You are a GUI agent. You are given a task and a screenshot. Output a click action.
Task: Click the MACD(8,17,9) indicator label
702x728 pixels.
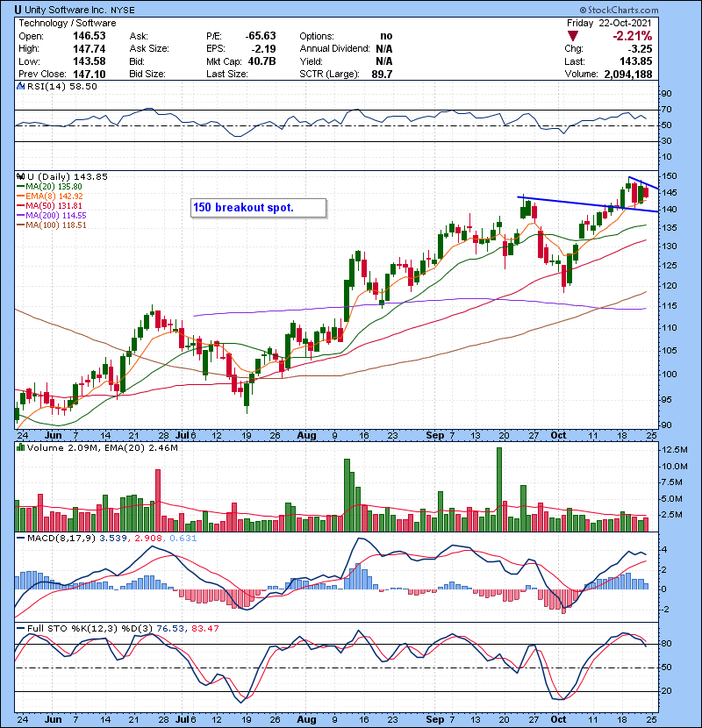pyautogui.click(x=61, y=539)
